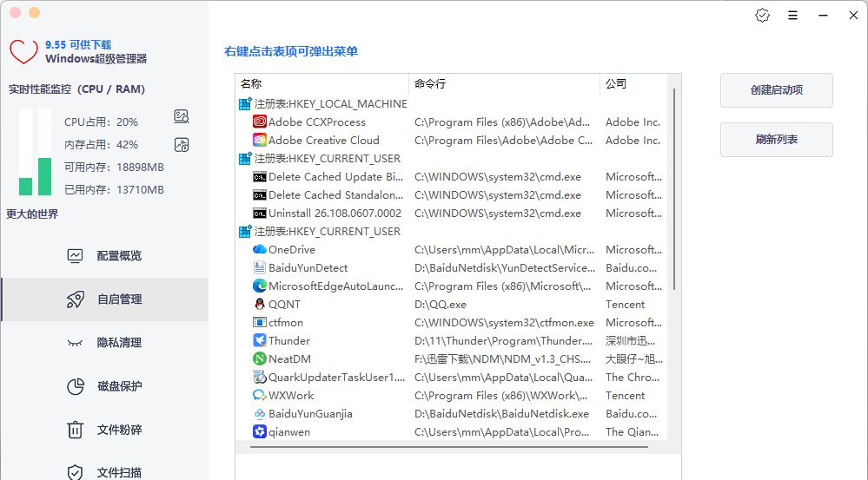Click the red heart app logo
Image resolution: width=868 pixels, height=480 pixels.
[23, 52]
